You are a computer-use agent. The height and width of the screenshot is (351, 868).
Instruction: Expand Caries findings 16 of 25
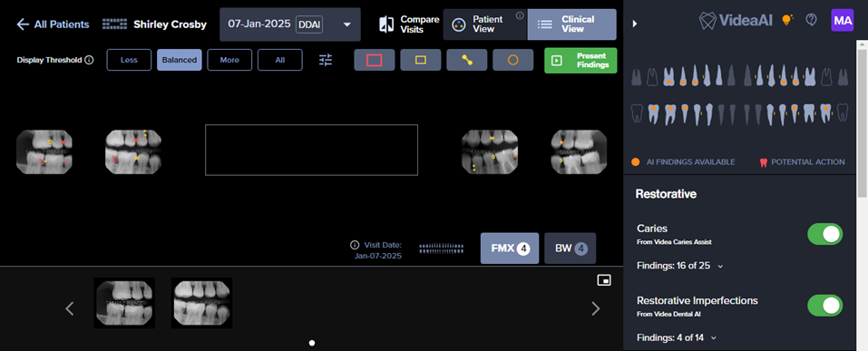coord(679,266)
